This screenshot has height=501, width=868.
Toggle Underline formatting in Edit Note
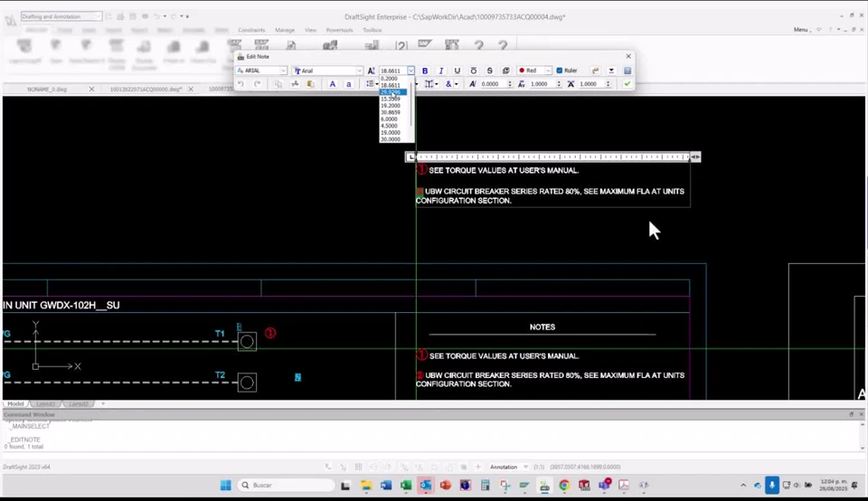click(x=457, y=71)
